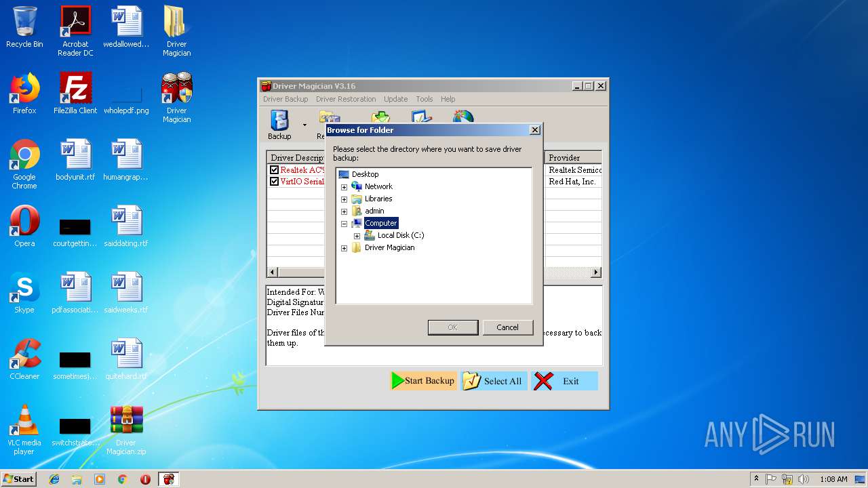Viewport: 868px width, 488px height.
Task: Click the green download arrow toolbar icon
Action: (381, 117)
